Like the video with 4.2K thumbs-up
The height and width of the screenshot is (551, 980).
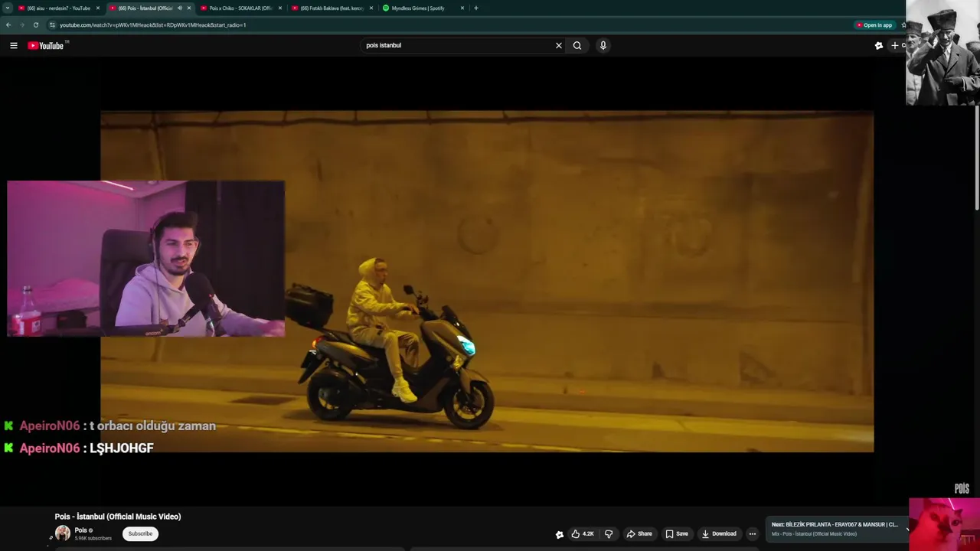582,533
